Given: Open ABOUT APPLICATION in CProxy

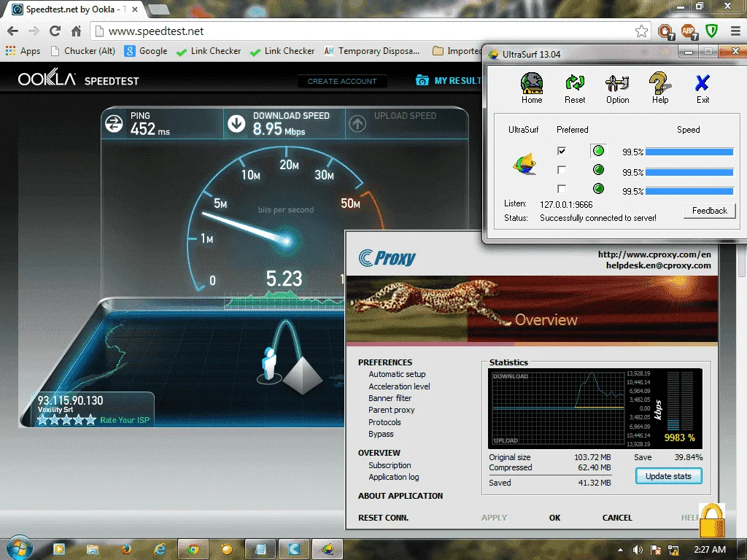Looking at the screenshot, I should pos(400,496).
